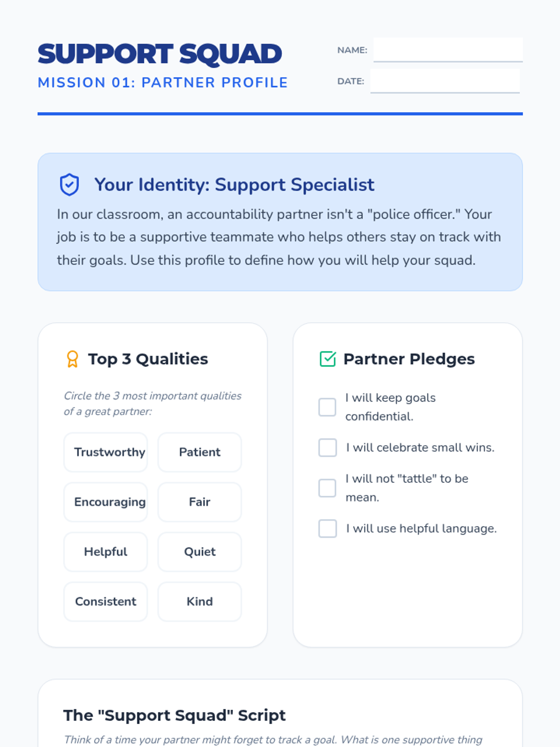This screenshot has width=560, height=747.
Task: Click the orange award ribbon icon
Action: pos(72,359)
